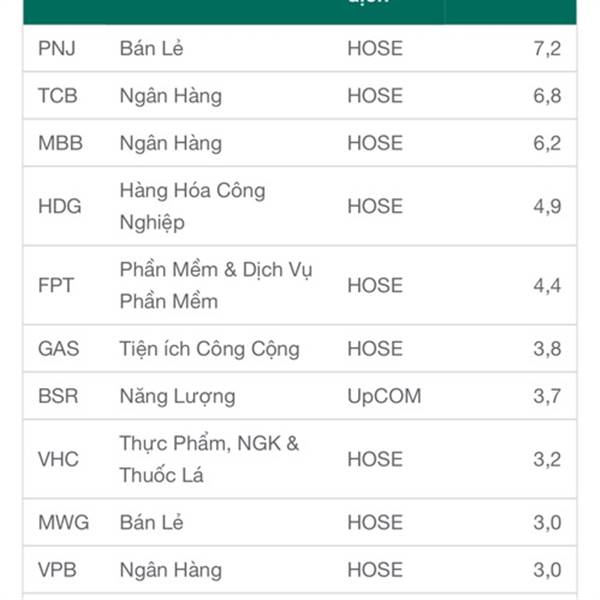Image resolution: width=600 pixels, height=600 pixels.
Task: Click the UpCOM exchange cell
Action: click(384, 396)
